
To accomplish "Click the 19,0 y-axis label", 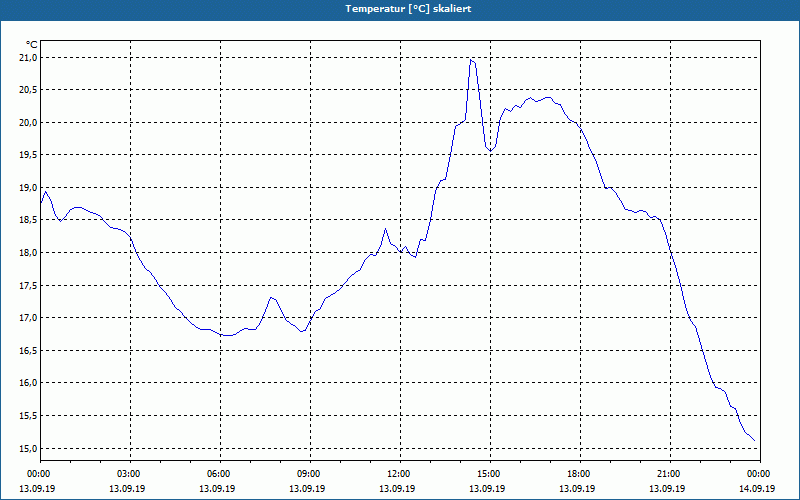I will pyautogui.click(x=28, y=188).
